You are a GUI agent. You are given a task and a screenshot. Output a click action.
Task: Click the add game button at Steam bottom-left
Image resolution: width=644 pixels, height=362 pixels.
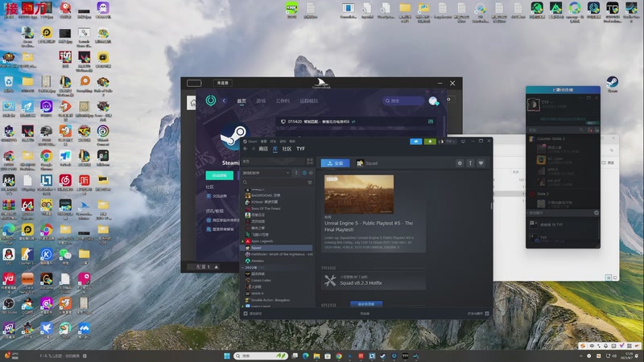(x=253, y=314)
